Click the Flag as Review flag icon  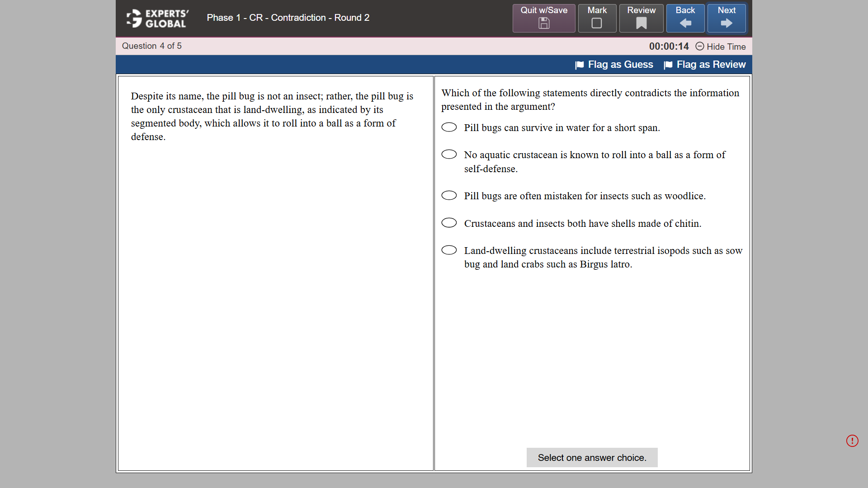pyautogui.click(x=668, y=65)
